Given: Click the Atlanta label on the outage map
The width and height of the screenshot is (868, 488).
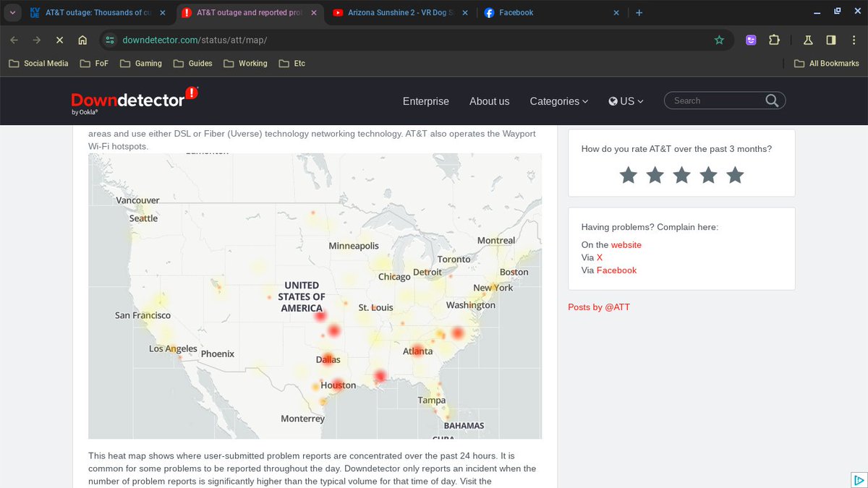Looking at the screenshot, I should [x=417, y=351].
